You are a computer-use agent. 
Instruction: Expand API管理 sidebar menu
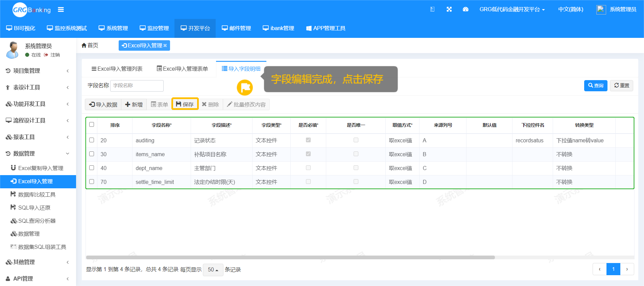tap(38, 279)
